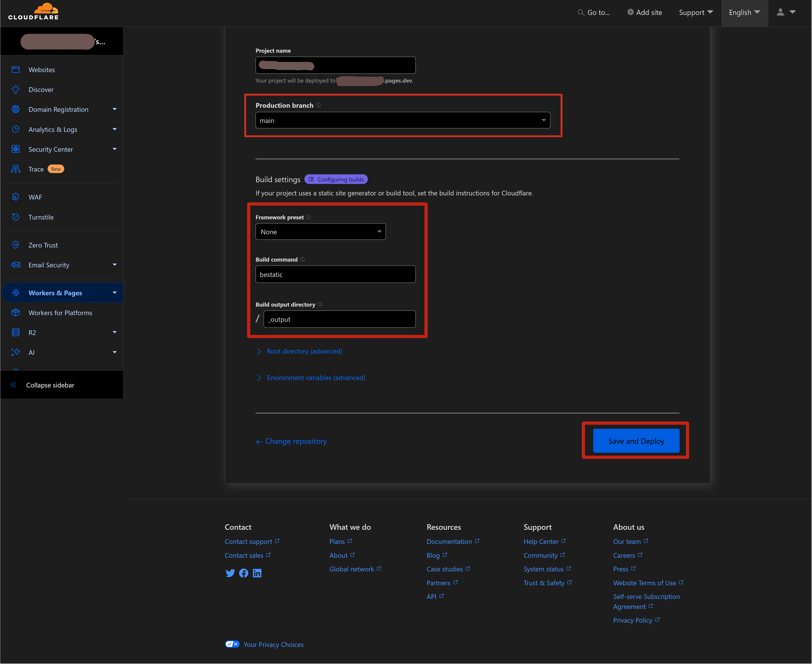Viewport: 812px width, 664px height.
Task: Open the Go to... search
Action: [594, 12]
